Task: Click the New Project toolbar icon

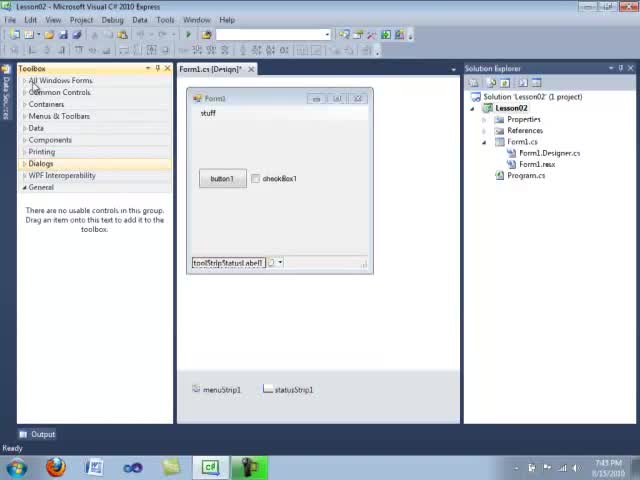Action: 15,35
